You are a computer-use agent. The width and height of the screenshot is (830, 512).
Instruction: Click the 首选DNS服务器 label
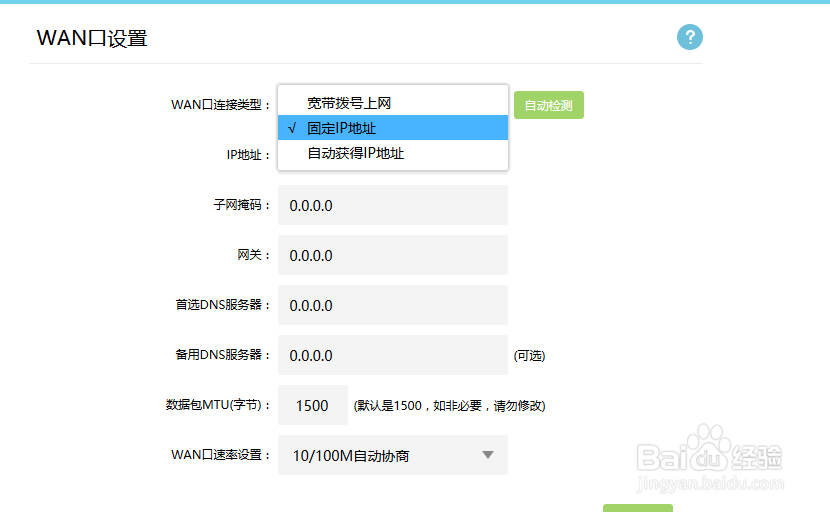point(223,305)
